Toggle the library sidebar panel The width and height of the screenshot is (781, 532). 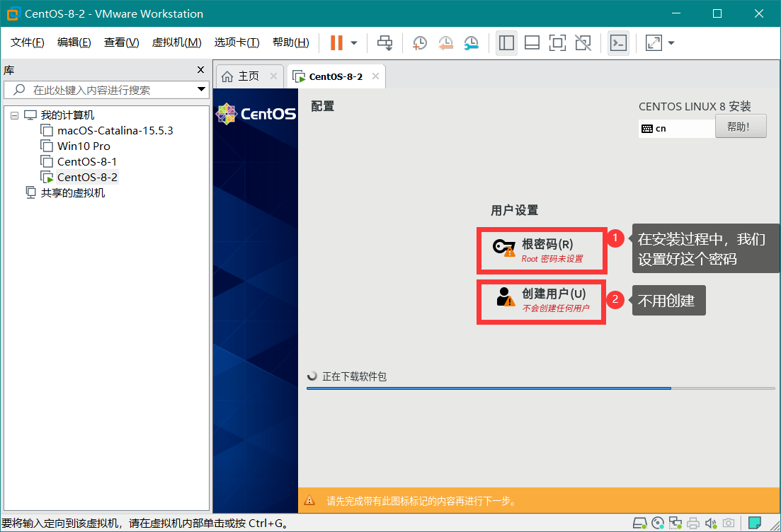click(506, 43)
